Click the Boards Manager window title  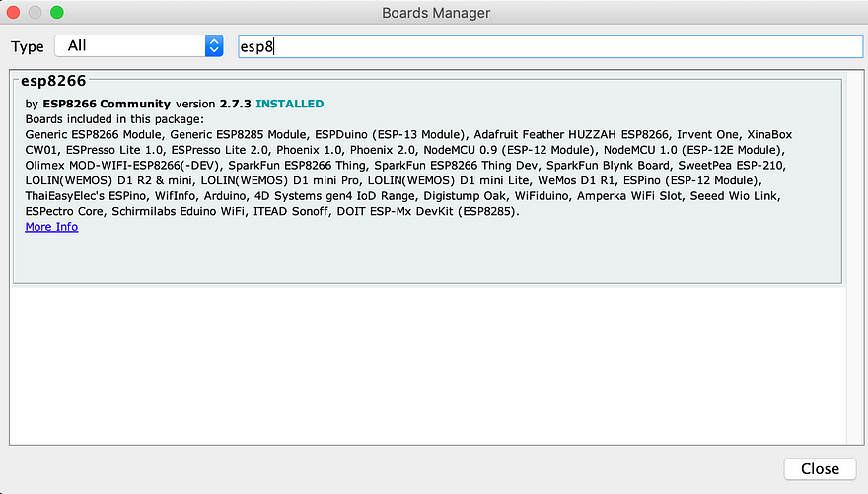pyautogui.click(x=436, y=13)
